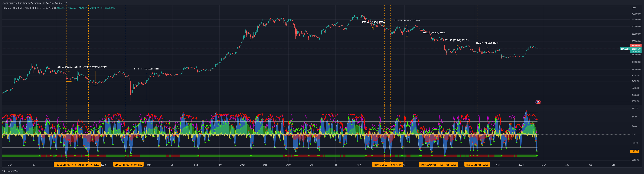Select the green 21898.79 current price label
Image resolution: width=644 pixels, height=174 pixels.
coord(636,49)
